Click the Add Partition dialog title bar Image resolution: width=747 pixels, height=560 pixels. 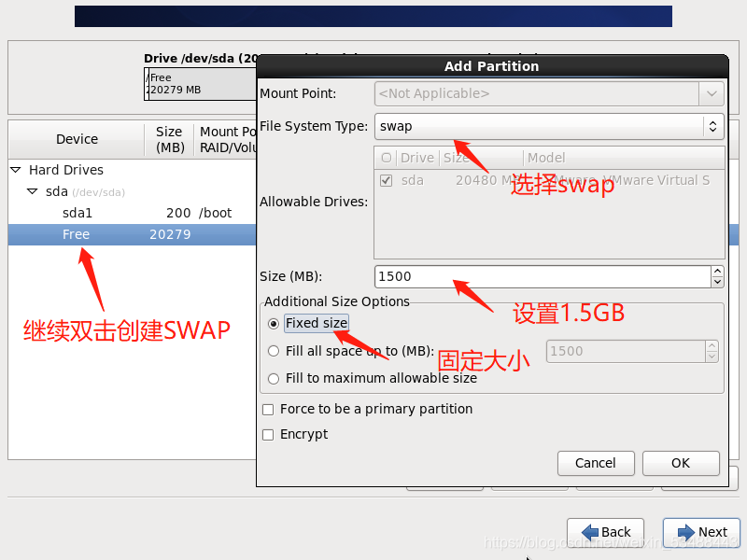(492, 66)
